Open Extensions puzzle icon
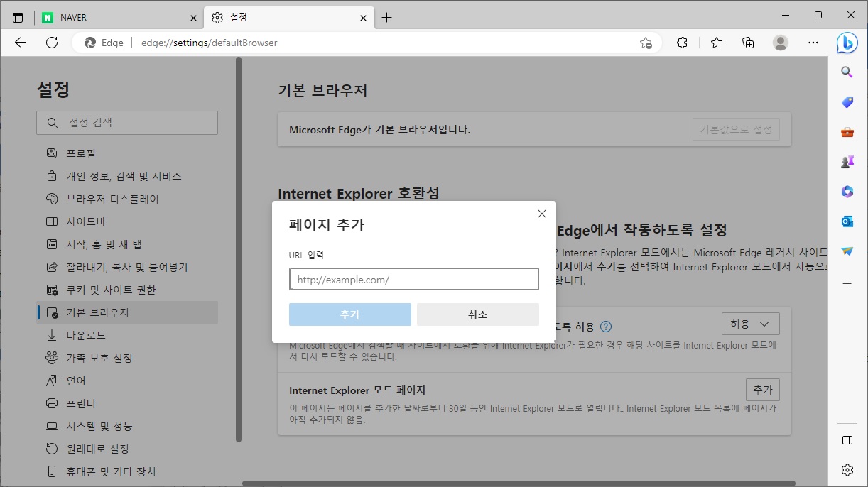868x487 pixels. [x=683, y=43]
